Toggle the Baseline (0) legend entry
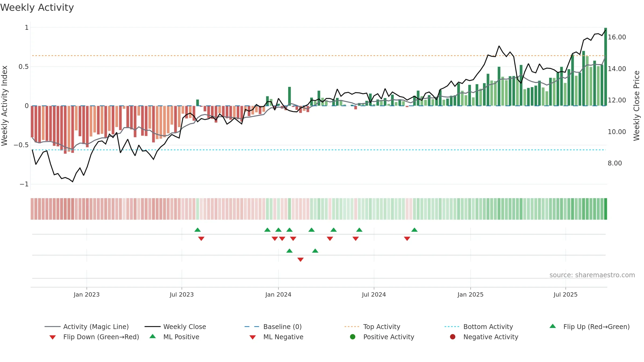This screenshot has height=362, width=644. click(x=273, y=327)
